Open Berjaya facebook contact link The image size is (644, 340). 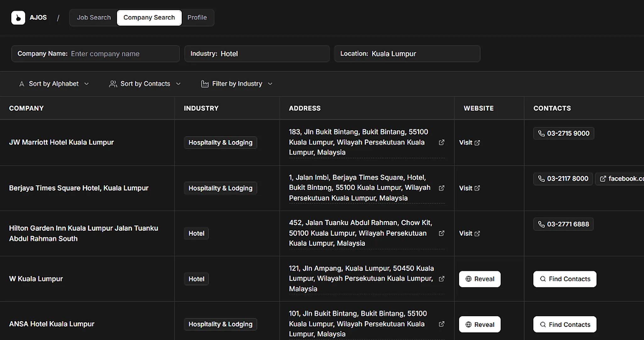[x=620, y=179]
